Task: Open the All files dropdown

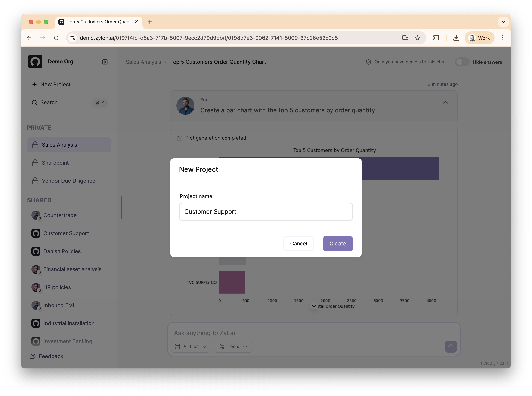Action: [x=191, y=346]
